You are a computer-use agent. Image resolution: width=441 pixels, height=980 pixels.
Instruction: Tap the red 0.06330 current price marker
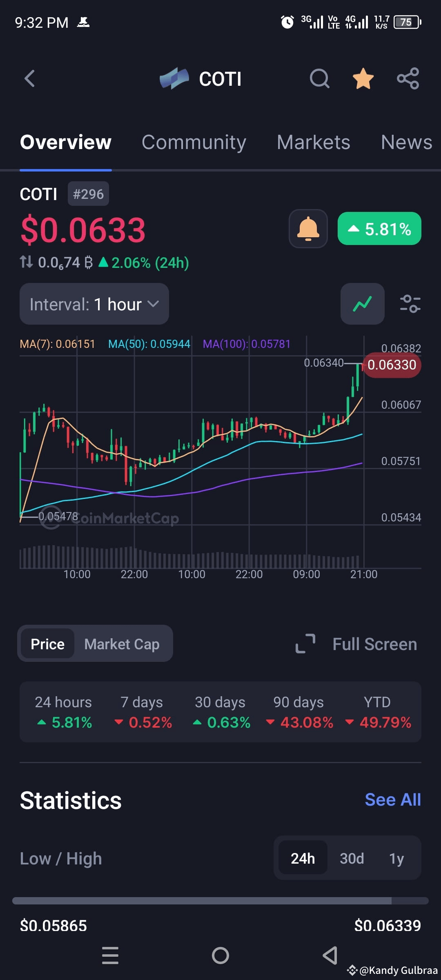[392, 365]
